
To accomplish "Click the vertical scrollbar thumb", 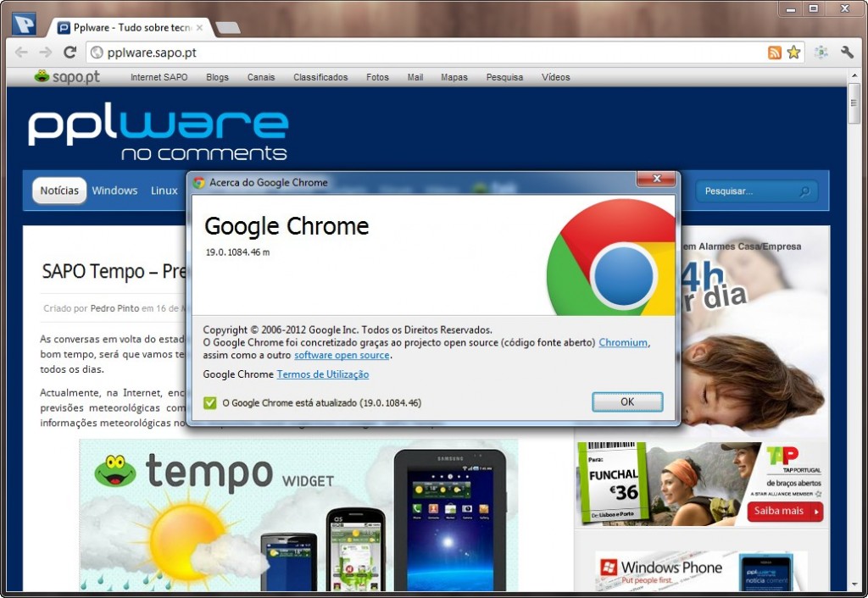I will (x=854, y=103).
